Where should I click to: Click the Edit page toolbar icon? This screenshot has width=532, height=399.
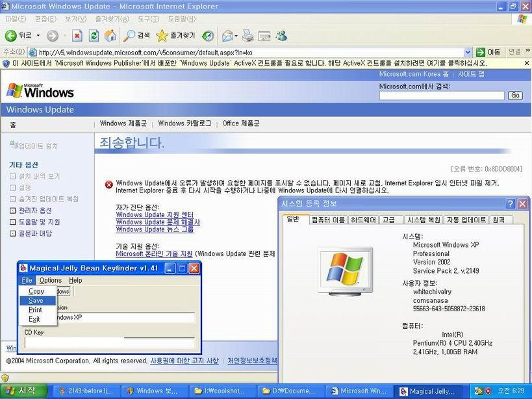pos(264,36)
